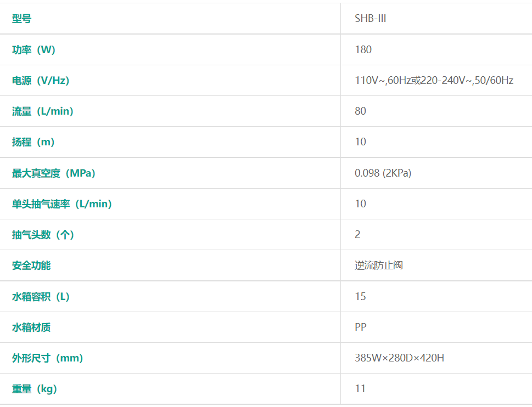The image size is (532, 407).
Task: Select the 0.098 (2KPa) vacuum value
Action: (x=383, y=173)
